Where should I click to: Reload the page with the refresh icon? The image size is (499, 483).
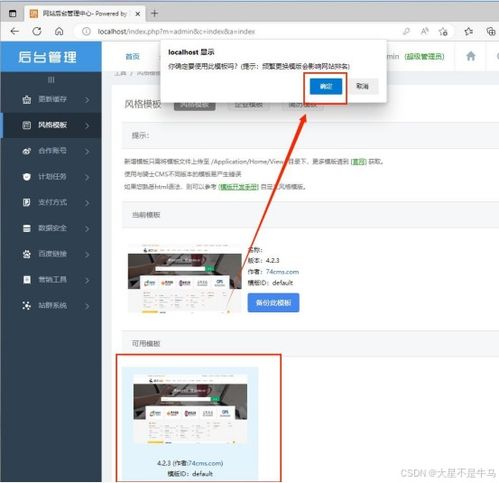pos(37,31)
